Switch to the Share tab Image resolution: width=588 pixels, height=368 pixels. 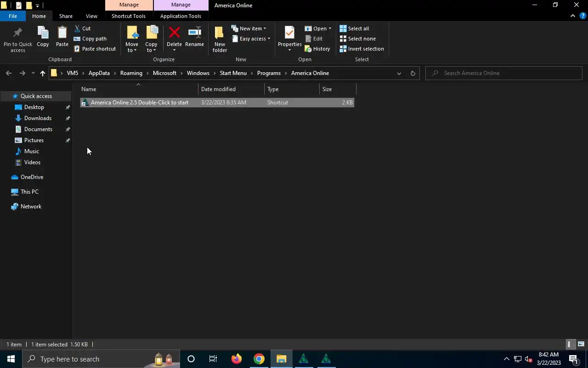[66, 16]
